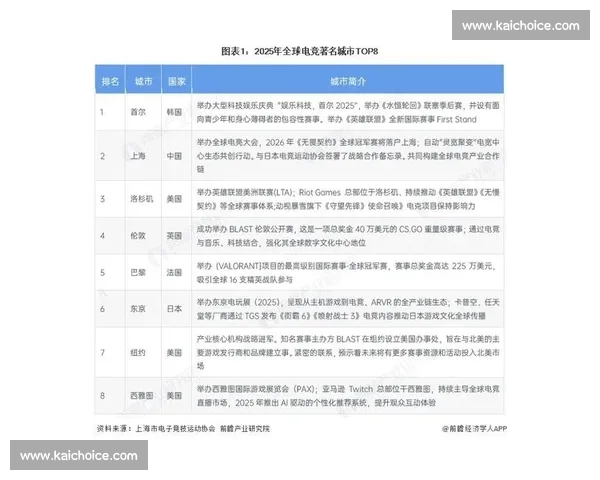Click the 洛杉矶 description mentioning Riot Games
600x480 pixels.
point(348,199)
